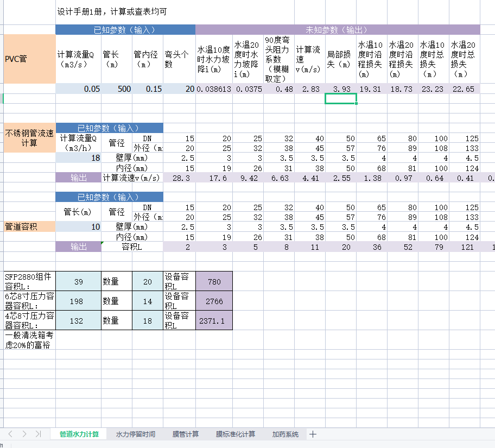
Task: Open the 膜管计算 sheet tab
Action: (186, 434)
